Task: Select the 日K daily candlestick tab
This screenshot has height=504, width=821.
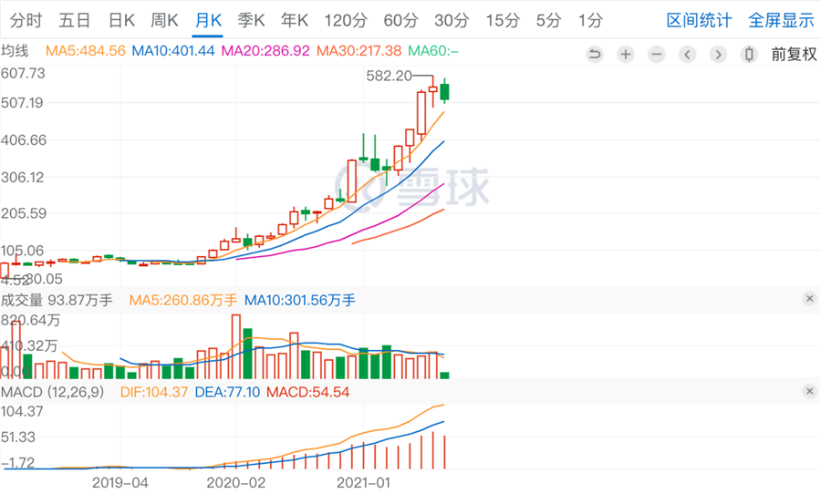Action: pos(121,20)
